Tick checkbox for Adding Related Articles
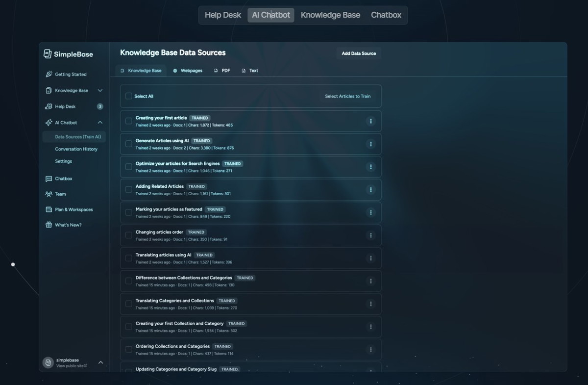This screenshot has height=385, width=588. (129, 190)
